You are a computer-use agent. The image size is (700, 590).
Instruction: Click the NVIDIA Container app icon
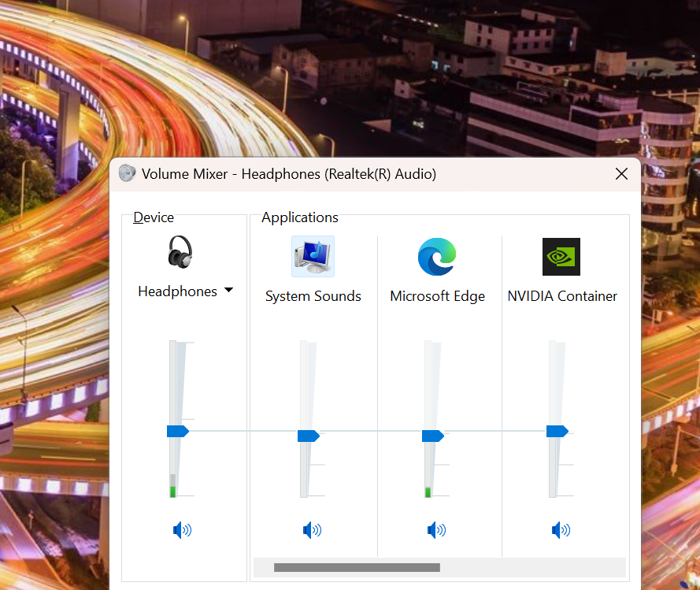(x=561, y=257)
